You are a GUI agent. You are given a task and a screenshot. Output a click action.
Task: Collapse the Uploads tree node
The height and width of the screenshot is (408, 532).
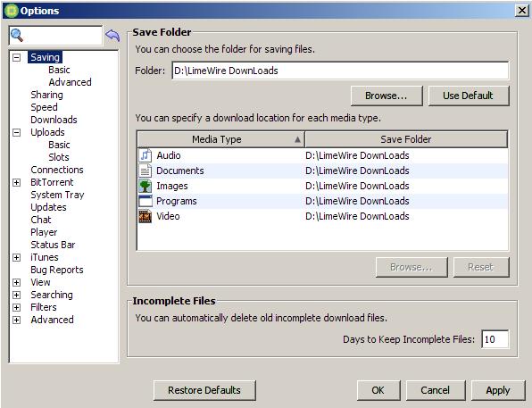tap(16, 132)
